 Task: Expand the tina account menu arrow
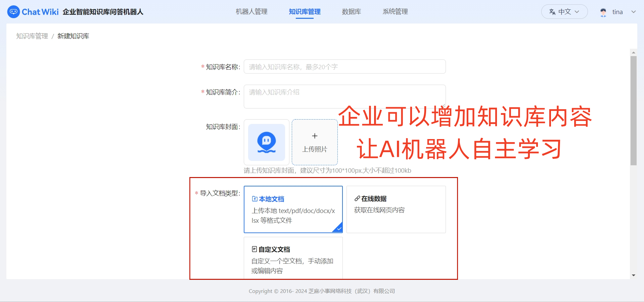634,12
